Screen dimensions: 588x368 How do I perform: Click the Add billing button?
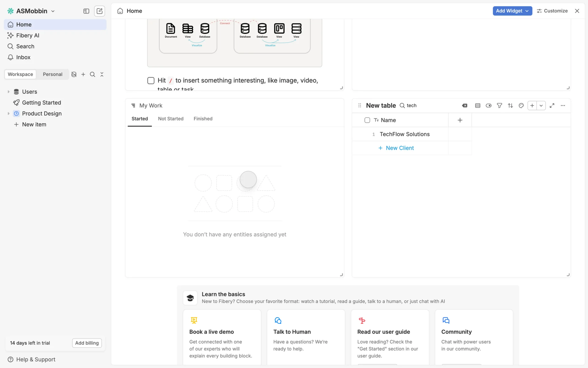point(87,343)
